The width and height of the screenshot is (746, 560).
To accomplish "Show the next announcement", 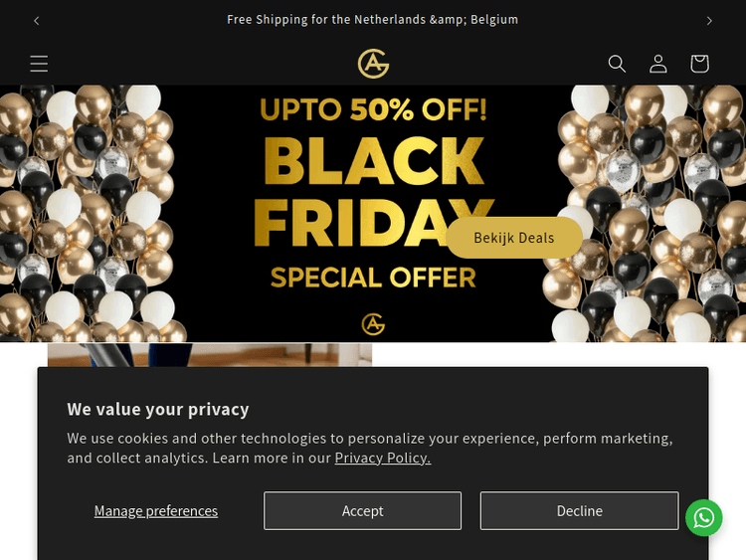I will pyautogui.click(x=709, y=21).
